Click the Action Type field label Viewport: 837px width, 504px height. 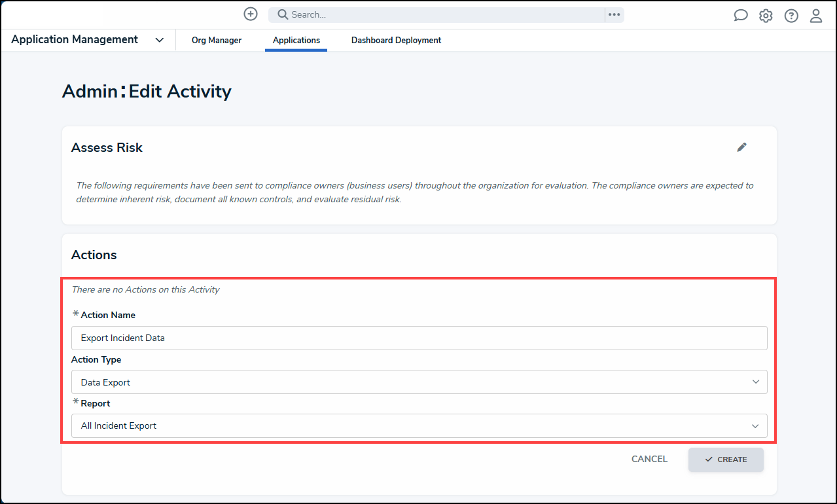point(96,359)
